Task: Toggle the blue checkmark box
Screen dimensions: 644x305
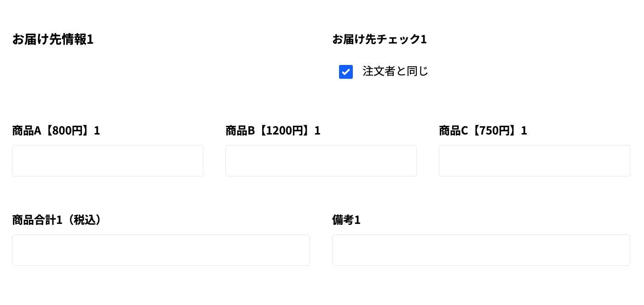Action: (x=346, y=72)
